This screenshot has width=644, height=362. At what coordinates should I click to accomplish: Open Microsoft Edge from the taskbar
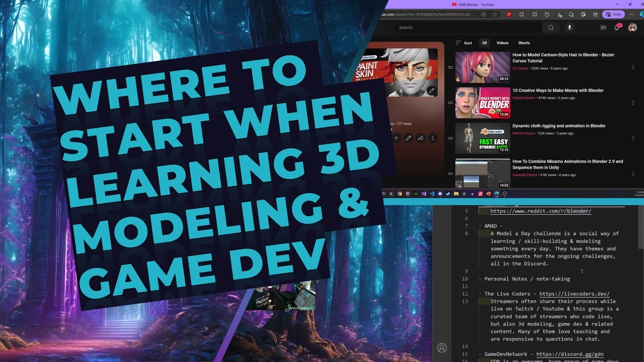[x=497, y=194]
